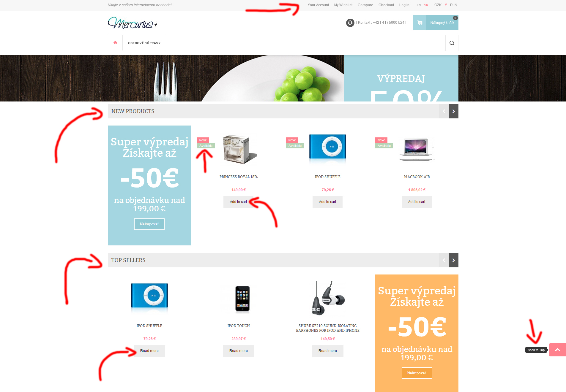Image resolution: width=566 pixels, height=392 pixels.
Task: Show previous New Products items
Action: (x=444, y=111)
